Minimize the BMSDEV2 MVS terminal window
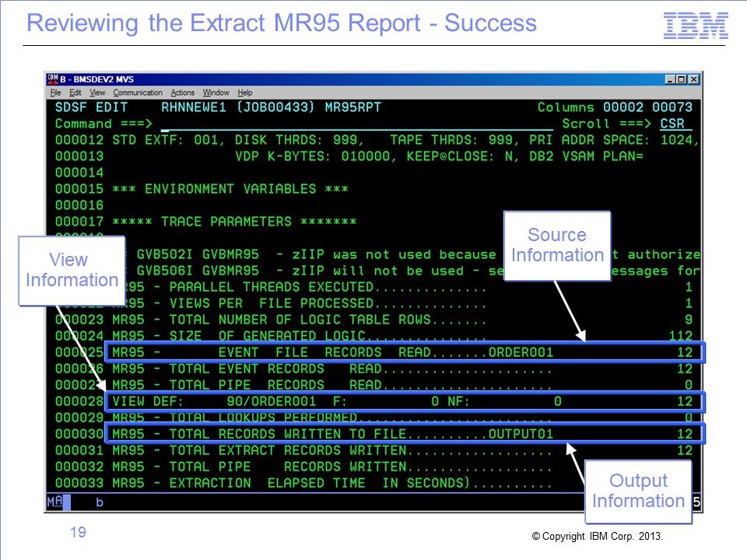The image size is (747, 560). point(671,79)
